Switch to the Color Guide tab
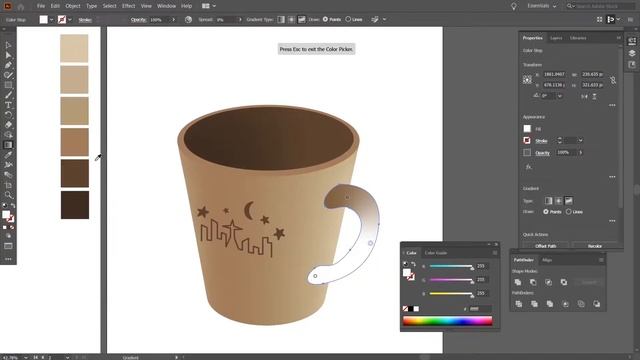The image size is (640, 360). pyautogui.click(x=436, y=253)
